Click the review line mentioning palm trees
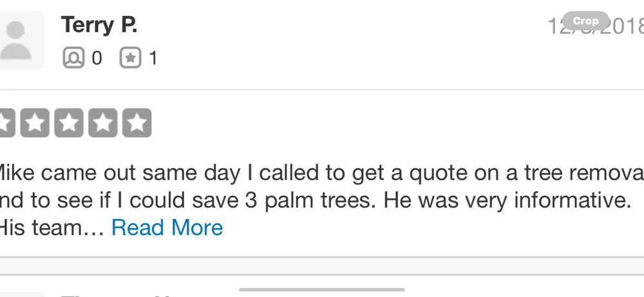 pyautogui.click(x=316, y=200)
